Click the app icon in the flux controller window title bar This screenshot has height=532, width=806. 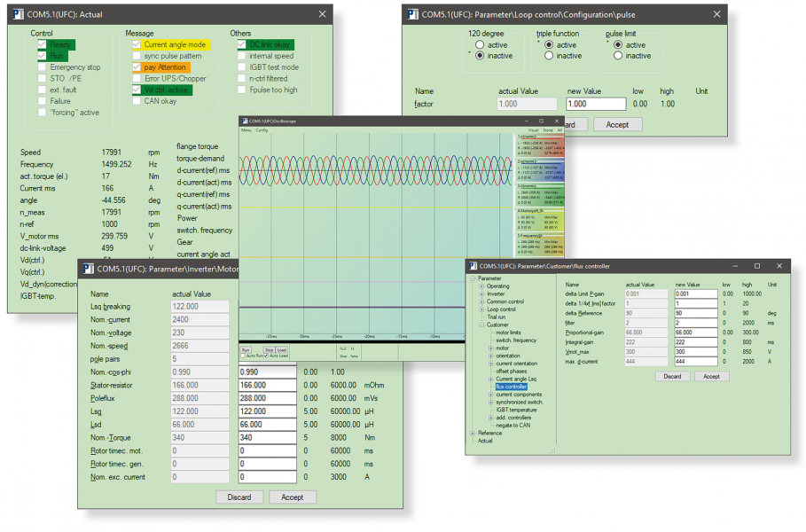pos(473,266)
